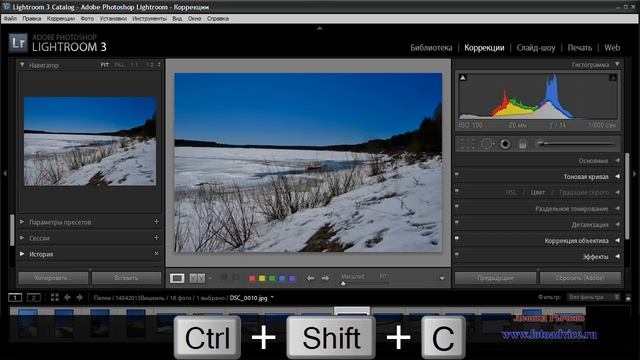Collapse the Гистограмма panel
This screenshot has width=640, height=360.
(x=617, y=64)
